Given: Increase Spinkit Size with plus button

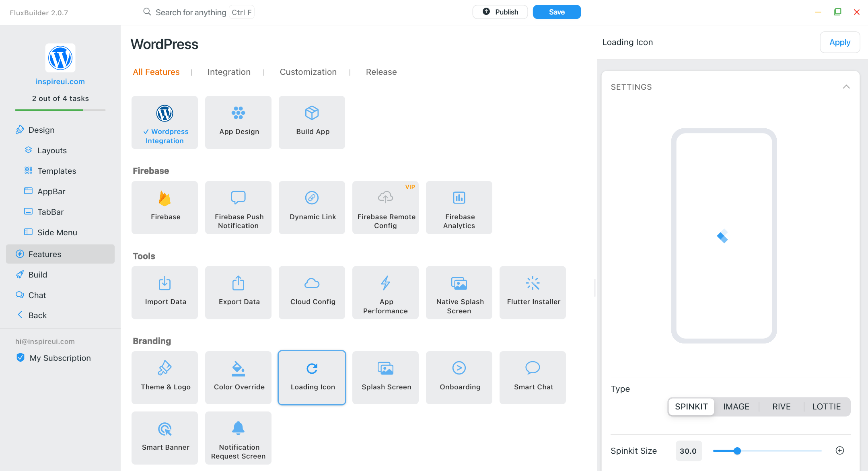Looking at the screenshot, I should [840, 450].
